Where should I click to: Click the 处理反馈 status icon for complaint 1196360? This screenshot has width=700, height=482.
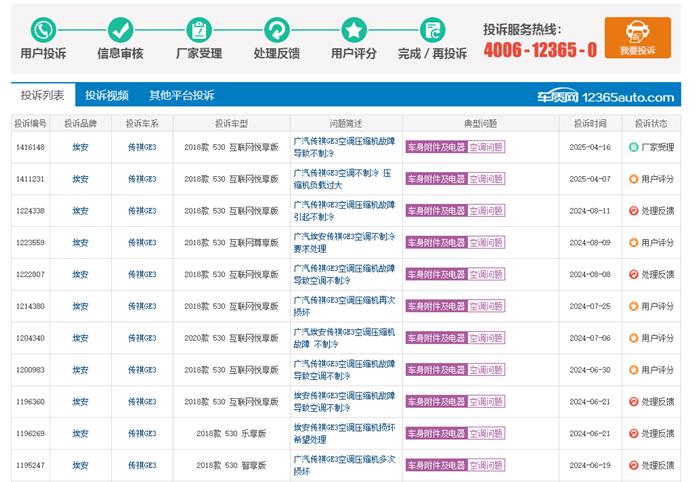click(x=633, y=402)
